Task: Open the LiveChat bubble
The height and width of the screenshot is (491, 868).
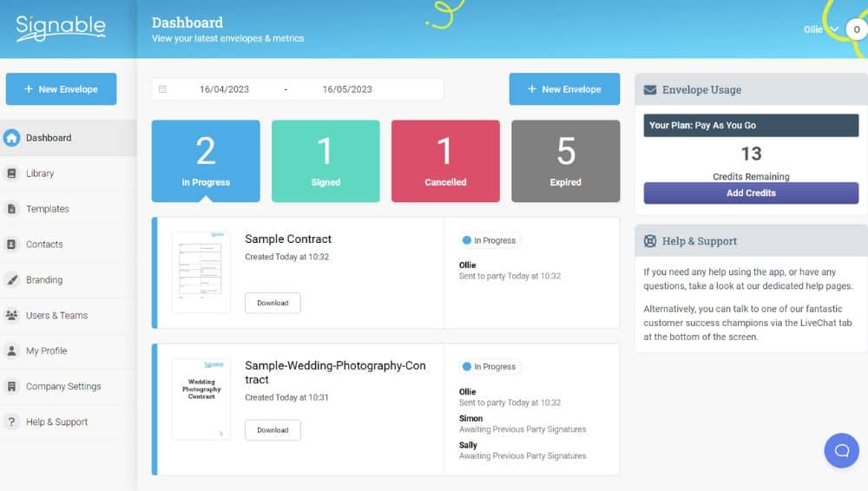Action: click(841, 450)
